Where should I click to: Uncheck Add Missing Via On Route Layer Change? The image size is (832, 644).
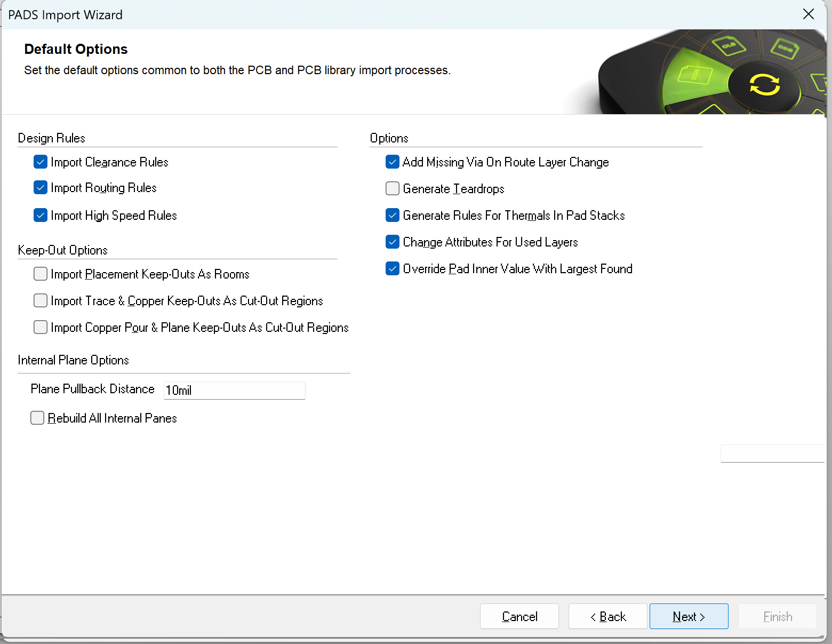pyautogui.click(x=393, y=162)
